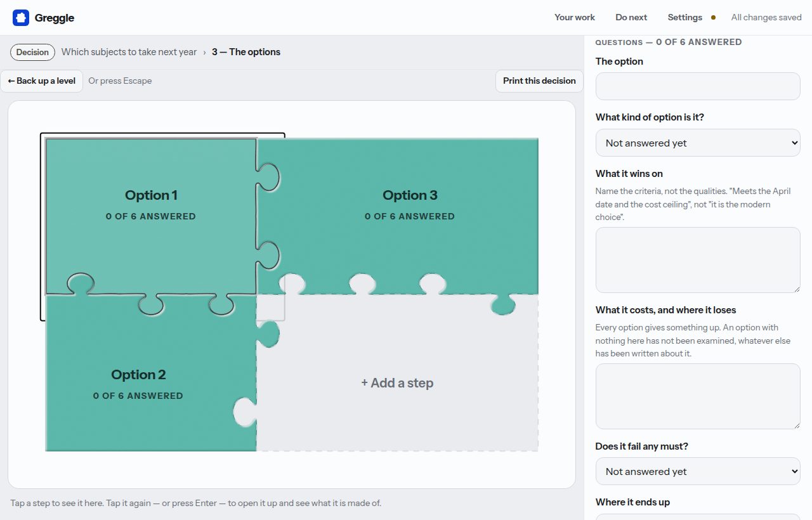812x520 pixels.
Task: Click the 'Back up a level' button
Action: point(42,81)
